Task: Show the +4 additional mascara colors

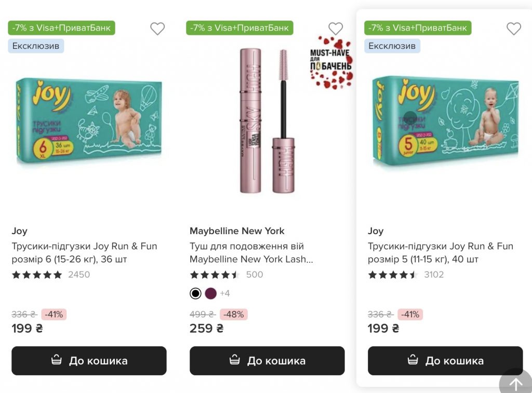Action: (x=225, y=293)
